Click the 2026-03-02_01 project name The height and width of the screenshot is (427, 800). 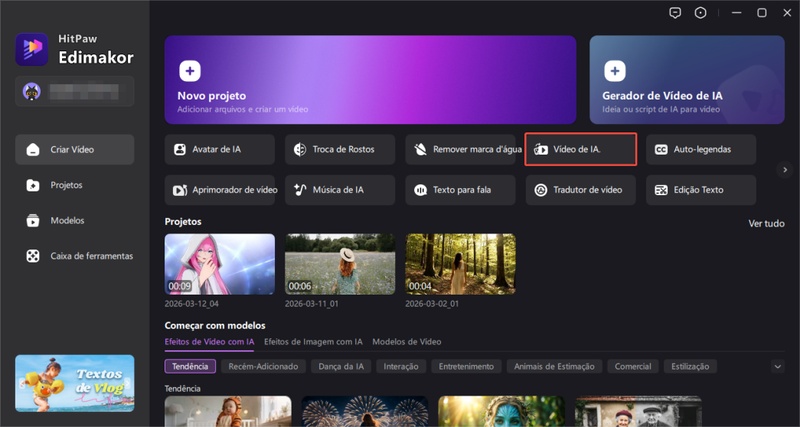coord(432,304)
